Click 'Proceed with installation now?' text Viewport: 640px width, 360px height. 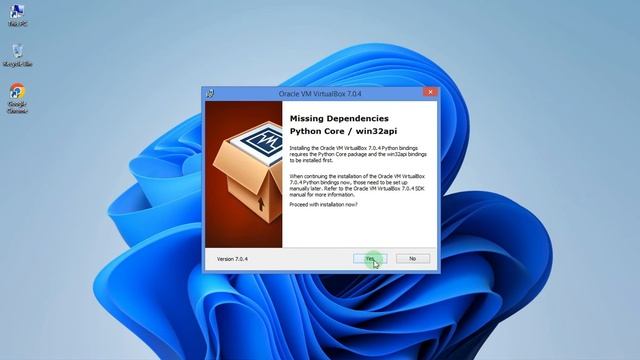(x=323, y=204)
